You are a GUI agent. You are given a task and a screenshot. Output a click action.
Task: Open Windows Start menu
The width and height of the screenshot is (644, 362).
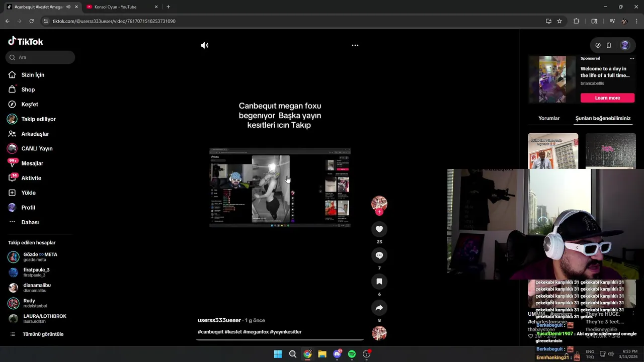point(278,354)
